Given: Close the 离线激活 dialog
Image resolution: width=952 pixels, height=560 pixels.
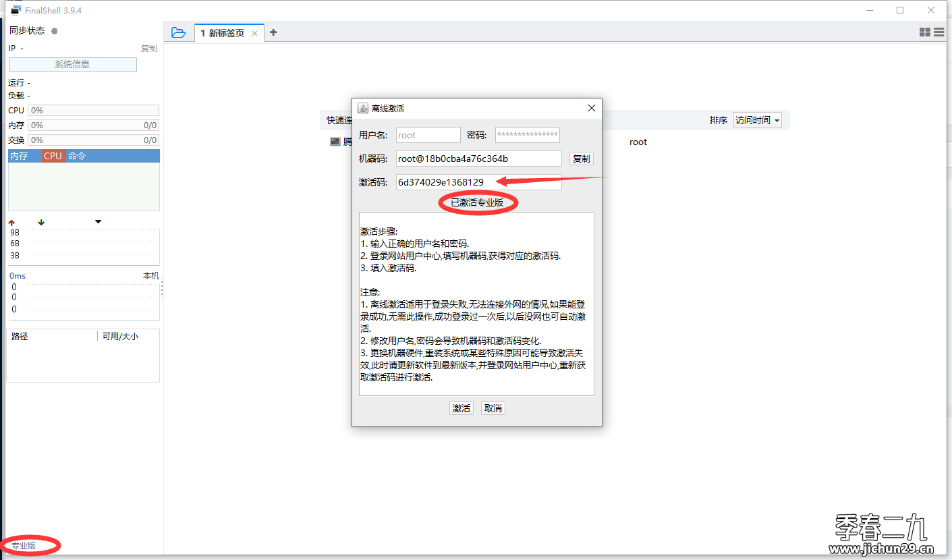Looking at the screenshot, I should (592, 108).
